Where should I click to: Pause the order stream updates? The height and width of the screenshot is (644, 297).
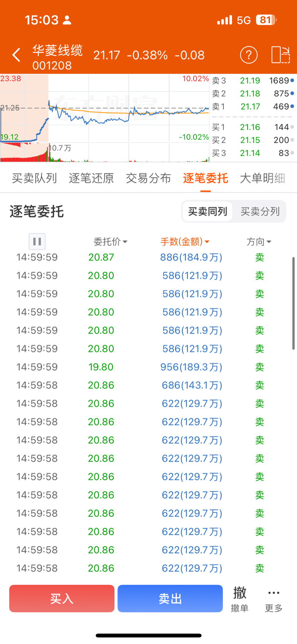[37, 242]
